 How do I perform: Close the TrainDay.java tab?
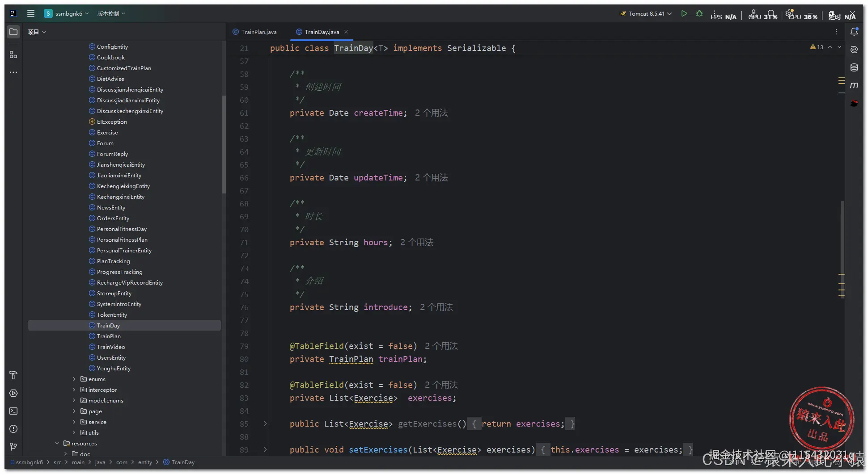[x=346, y=32]
